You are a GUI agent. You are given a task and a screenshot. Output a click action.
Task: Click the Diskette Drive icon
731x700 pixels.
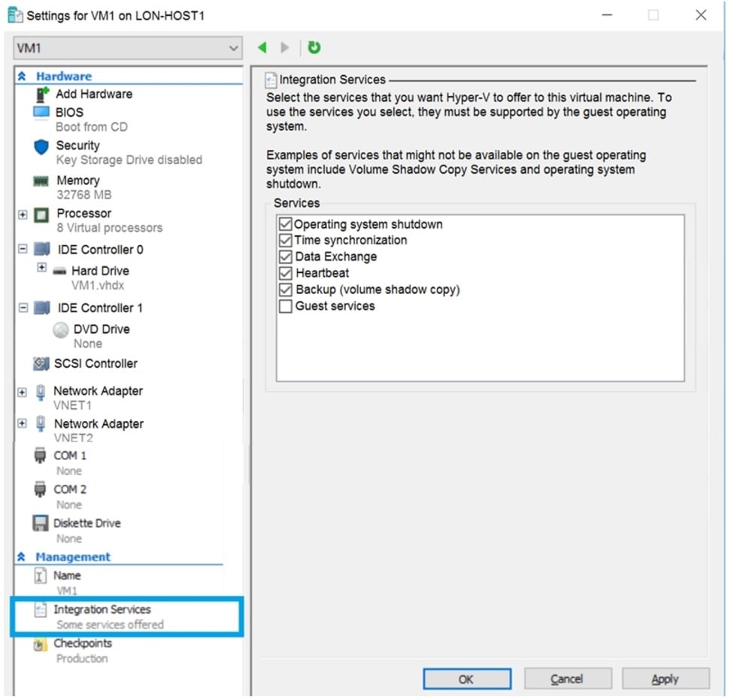(41, 523)
